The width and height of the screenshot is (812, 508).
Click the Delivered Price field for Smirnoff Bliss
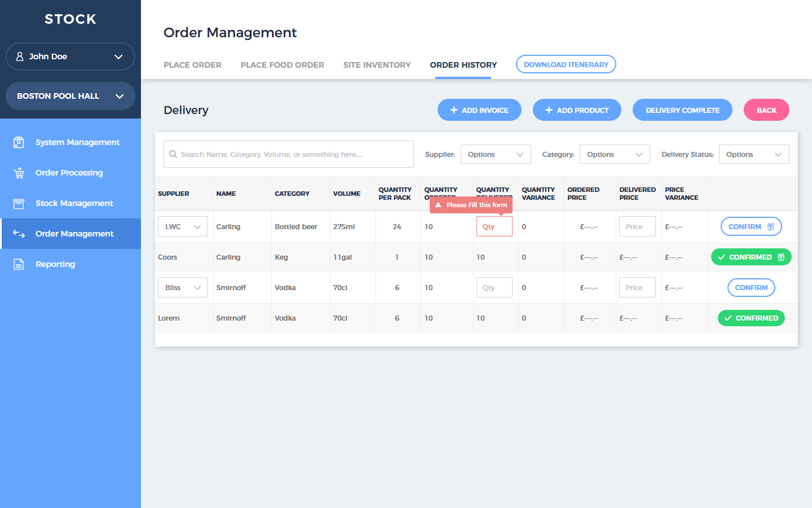click(637, 287)
